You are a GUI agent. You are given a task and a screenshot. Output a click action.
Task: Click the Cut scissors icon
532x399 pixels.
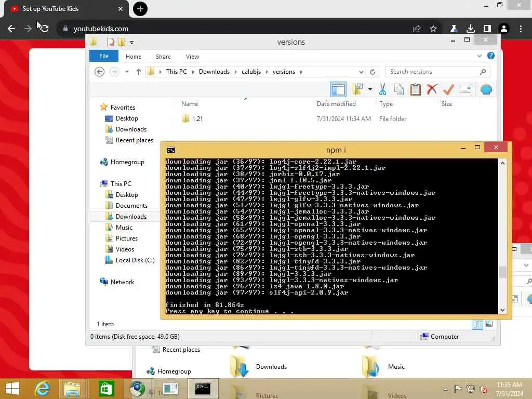[x=382, y=89]
